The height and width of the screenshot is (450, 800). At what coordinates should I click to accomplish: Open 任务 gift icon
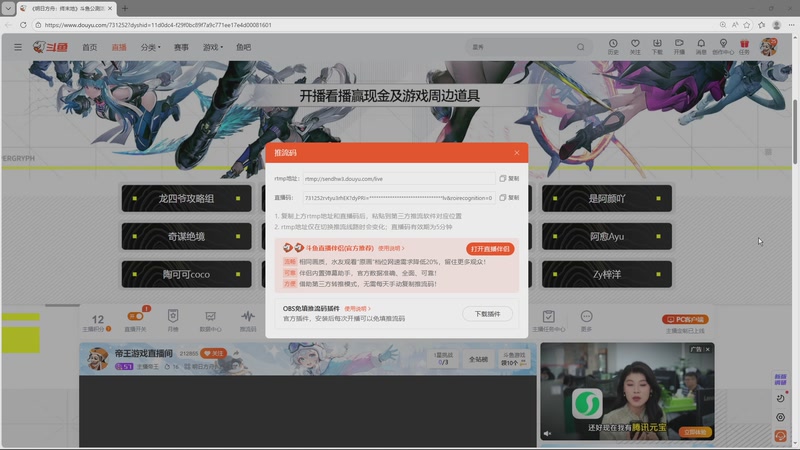[x=744, y=46]
